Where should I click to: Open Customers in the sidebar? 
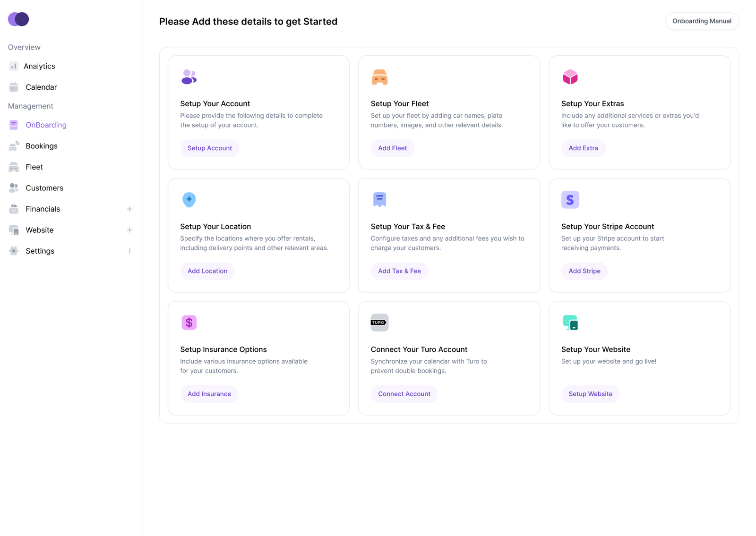tap(44, 188)
